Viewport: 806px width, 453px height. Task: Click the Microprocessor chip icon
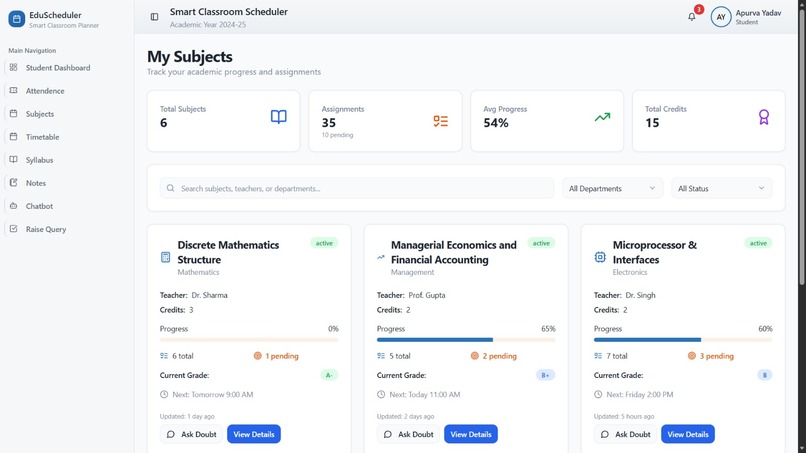(600, 257)
